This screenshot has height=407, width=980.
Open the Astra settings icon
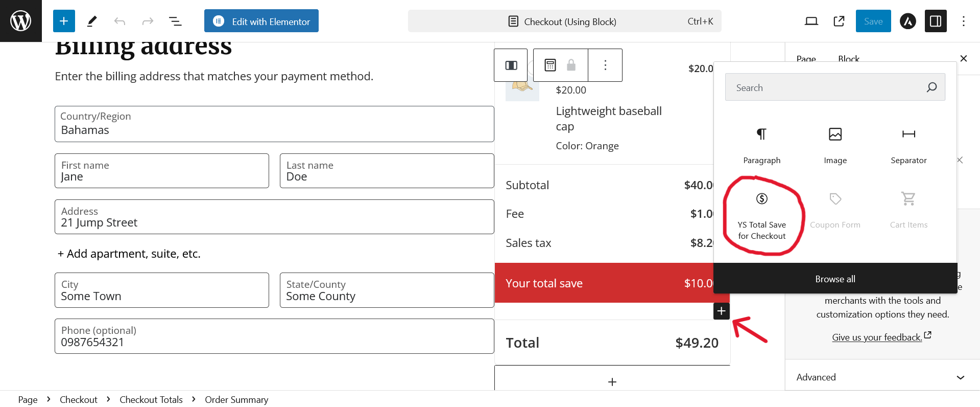coord(907,21)
